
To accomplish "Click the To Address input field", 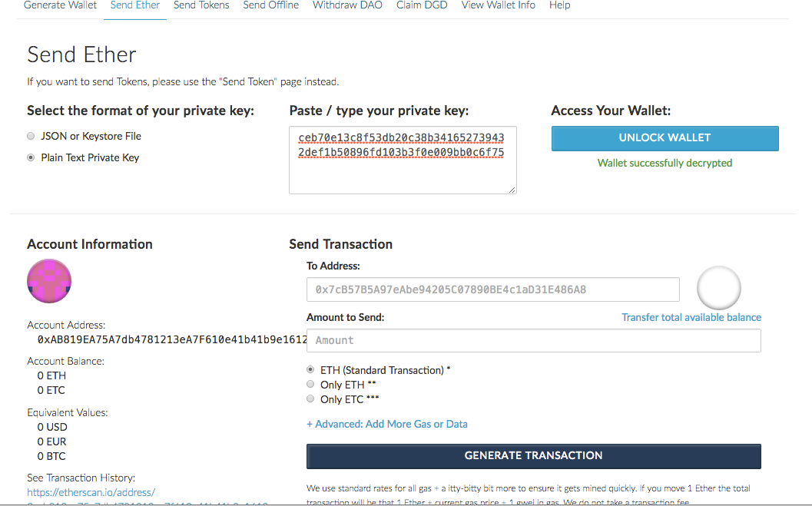I will coord(492,289).
